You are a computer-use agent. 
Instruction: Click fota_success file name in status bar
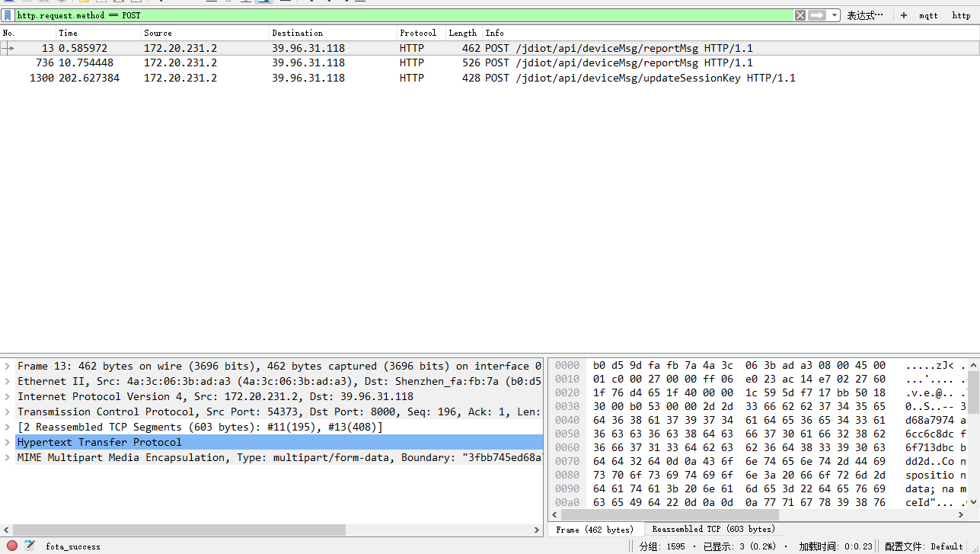tap(73, 546)
